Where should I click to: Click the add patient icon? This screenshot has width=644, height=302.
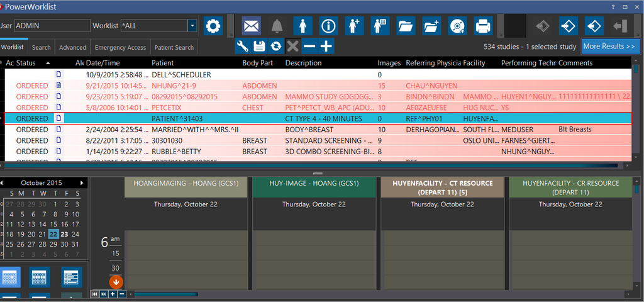pos(354,26)
